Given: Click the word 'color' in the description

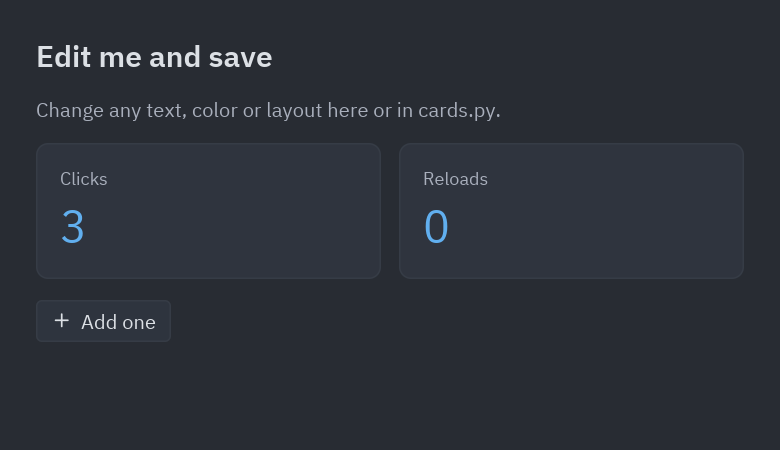Looking at the screenshot, I should coord(214,110).
